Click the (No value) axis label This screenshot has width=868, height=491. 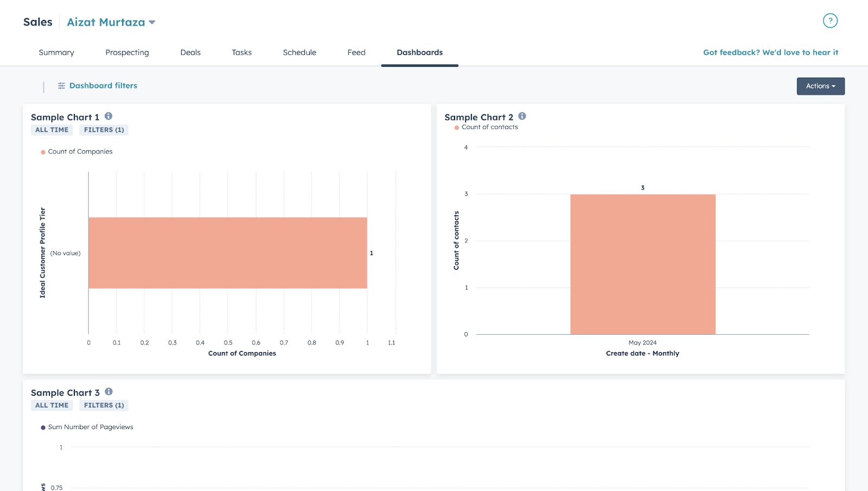pos(66,253)
